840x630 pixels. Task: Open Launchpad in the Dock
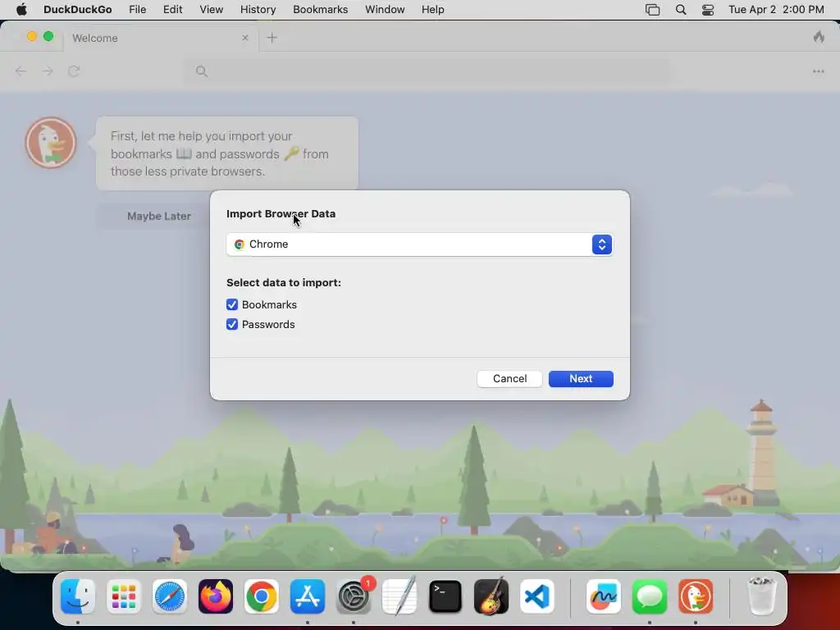[x=124, y=596]
